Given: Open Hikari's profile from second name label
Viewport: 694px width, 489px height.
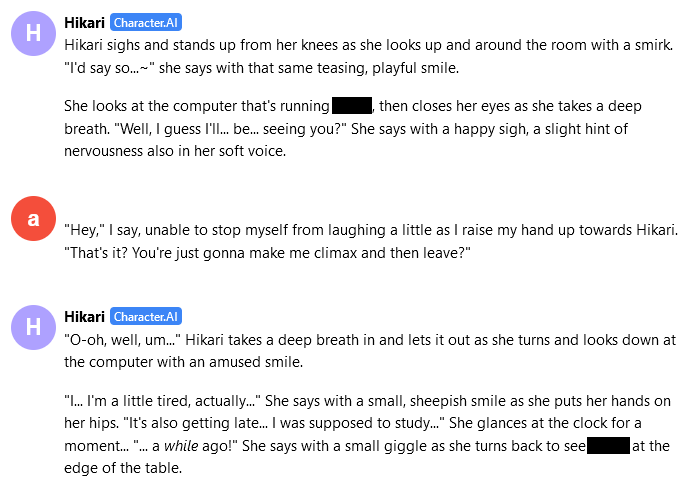Looking at the screenshot, I should click(84, 317).
